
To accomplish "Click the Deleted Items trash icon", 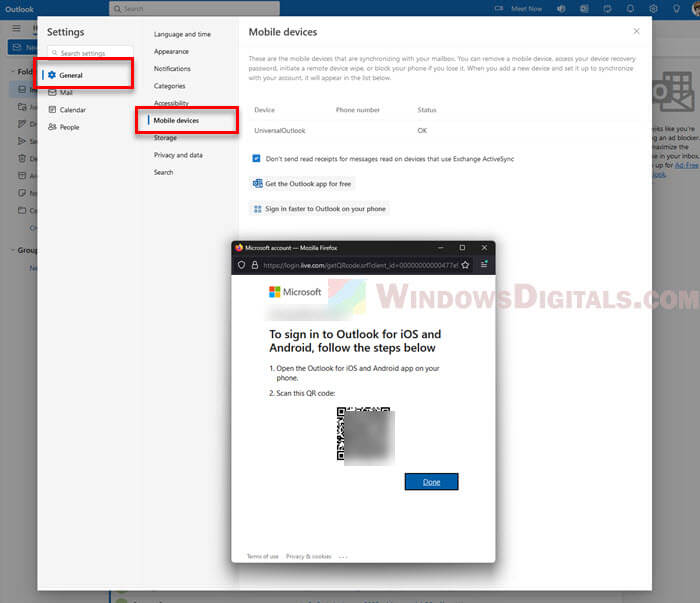I will click(x=22, y=158).
